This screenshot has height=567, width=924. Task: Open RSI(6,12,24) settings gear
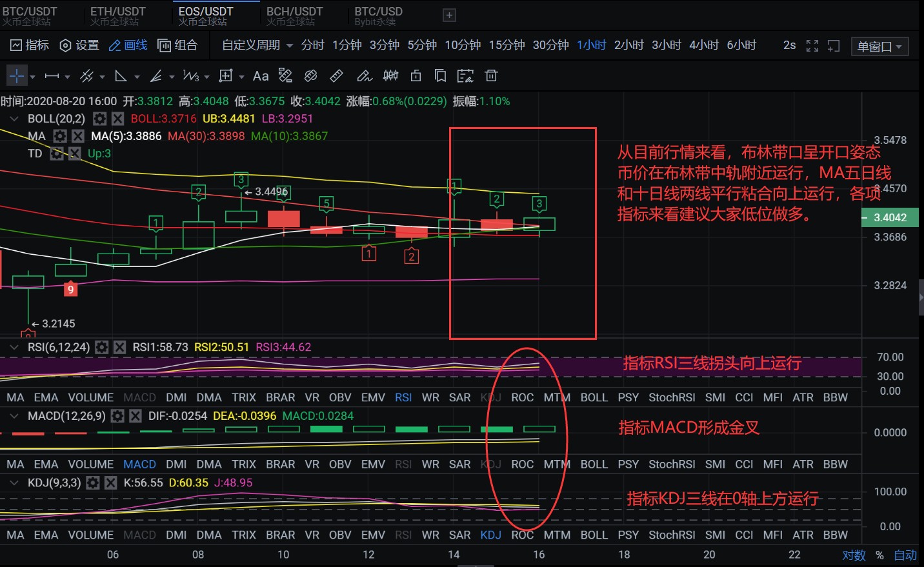tap(102, 347)
